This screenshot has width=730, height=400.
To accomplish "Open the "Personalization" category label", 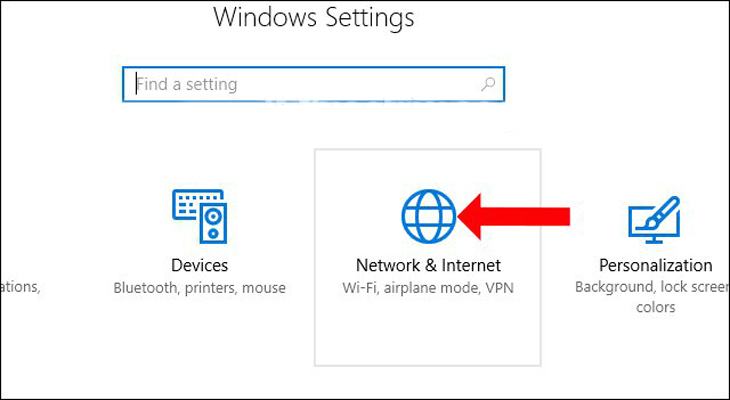I will tap(655, 265).
